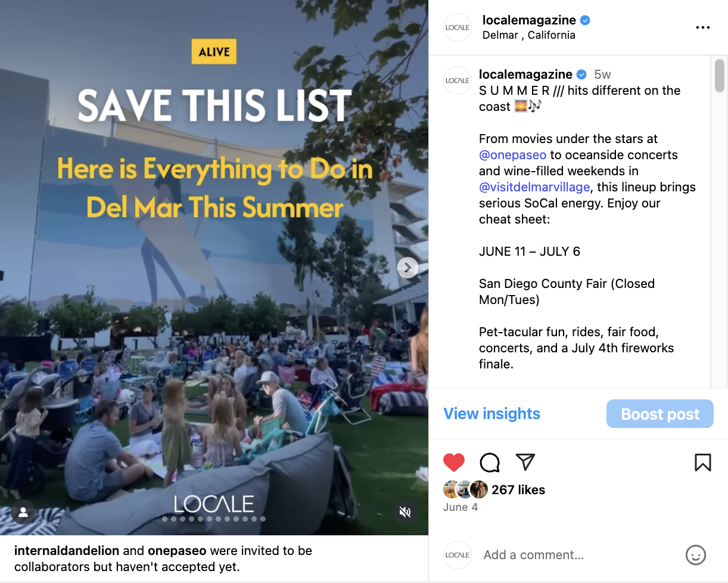Unlike the post with the red heart
728x583 pixels.
pyautogui.click(x=454, y=463)
